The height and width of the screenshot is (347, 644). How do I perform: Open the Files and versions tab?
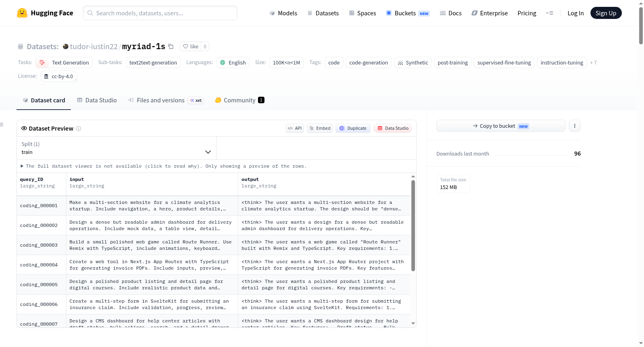(166, 100)
